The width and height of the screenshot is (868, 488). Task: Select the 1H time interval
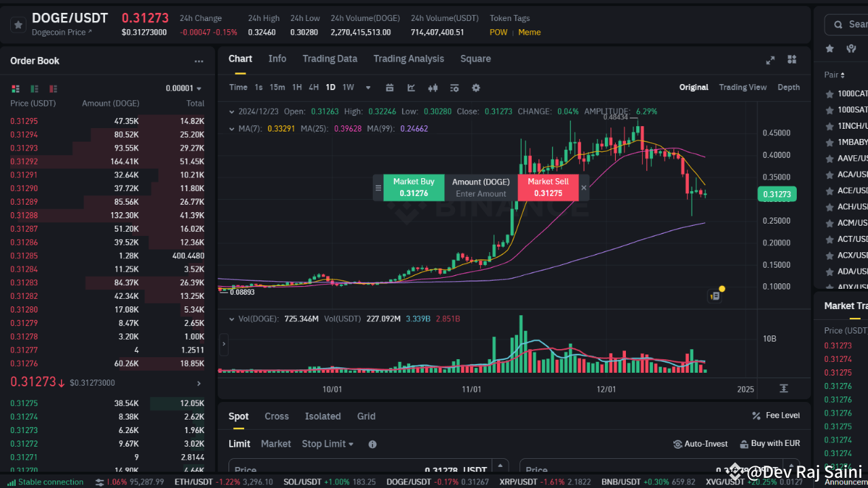(x=297, y=87)
